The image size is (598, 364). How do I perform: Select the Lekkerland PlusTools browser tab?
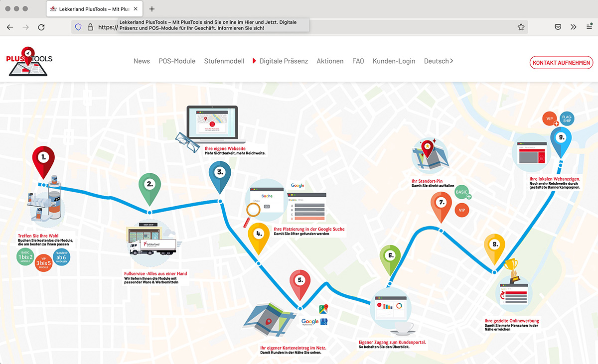click(x=94, y=9)
